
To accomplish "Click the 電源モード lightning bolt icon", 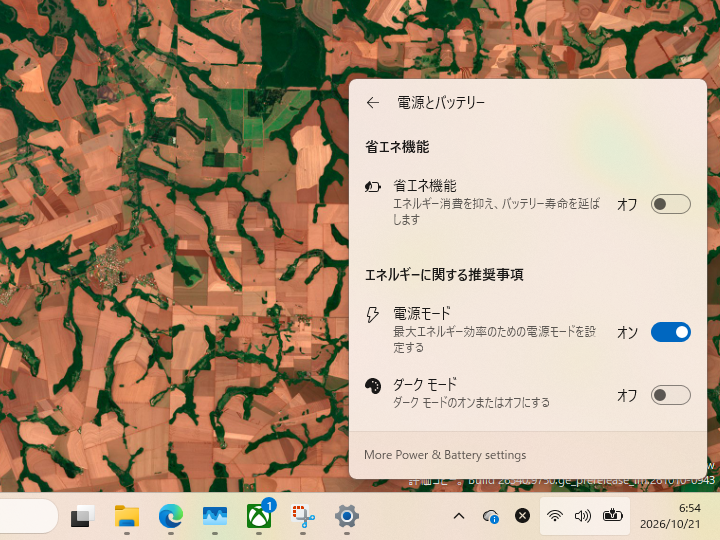I will coord(372,315).
